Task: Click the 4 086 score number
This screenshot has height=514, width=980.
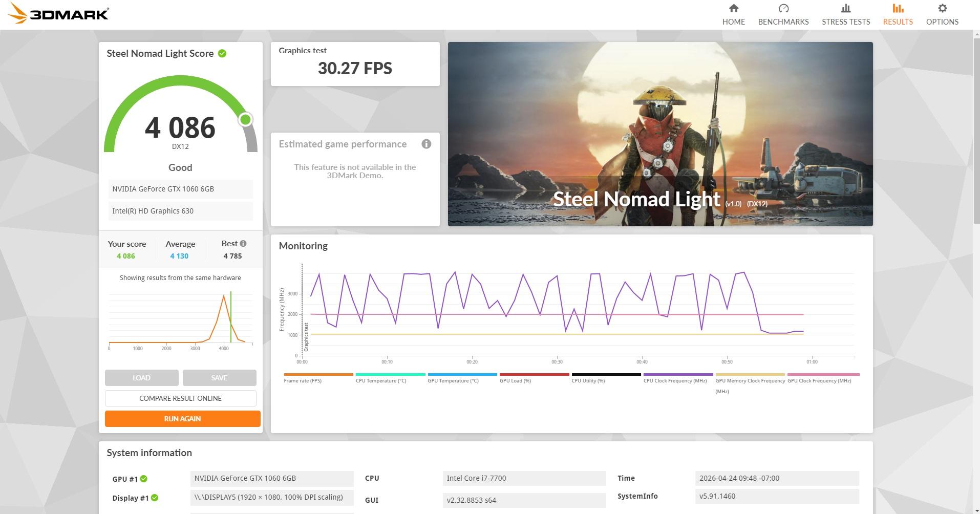Action: (180, 127)
